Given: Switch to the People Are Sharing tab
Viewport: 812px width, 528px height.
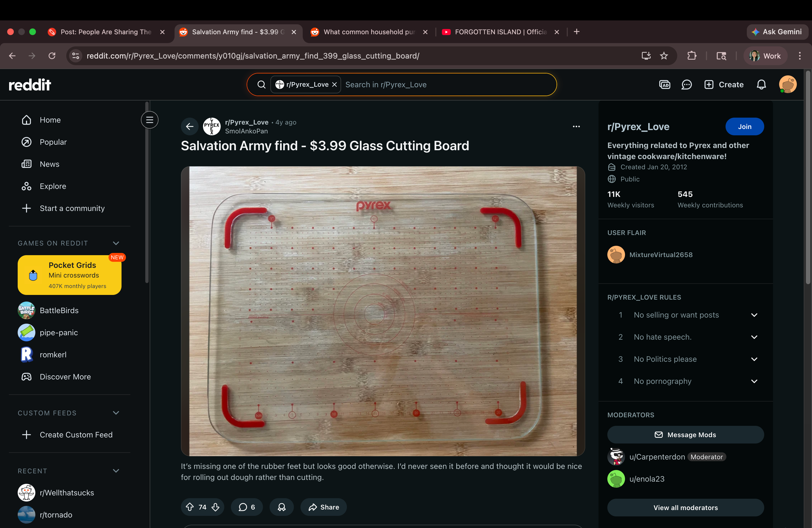Looking at the screenshot, I should coord(106,32).
